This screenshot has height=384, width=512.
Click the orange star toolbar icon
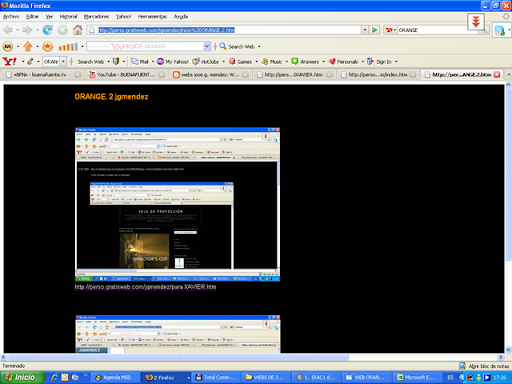point(48,46)
